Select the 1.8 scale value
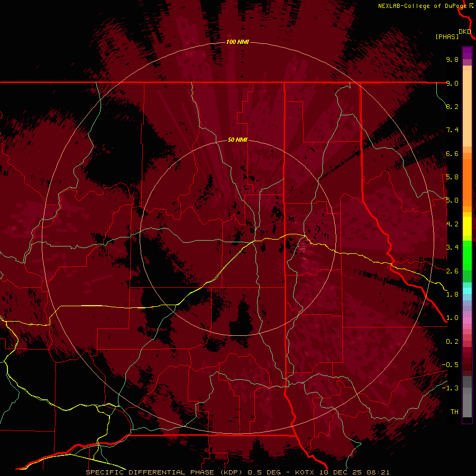The image size is (476, 476). click(452, 295)
